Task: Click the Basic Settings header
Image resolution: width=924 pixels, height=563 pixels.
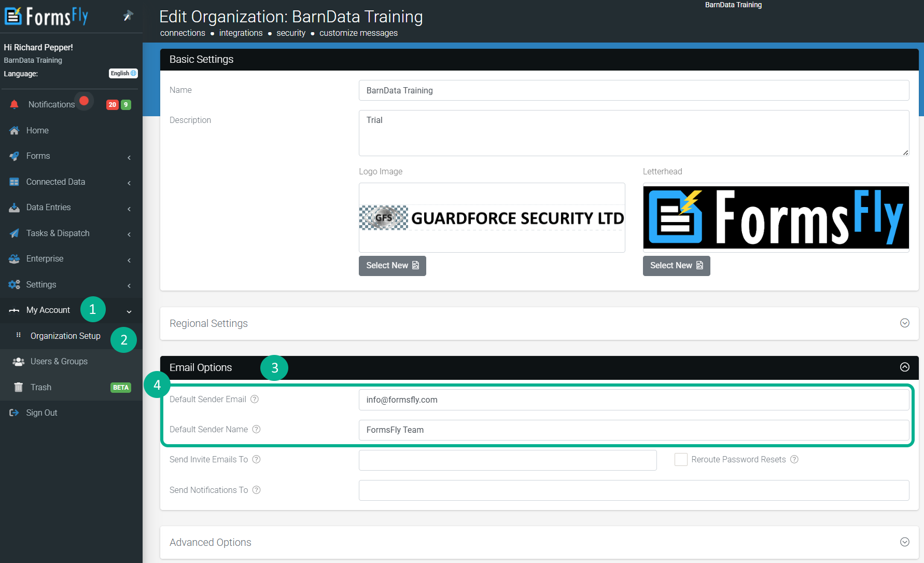Action: [x=539, y=60]
